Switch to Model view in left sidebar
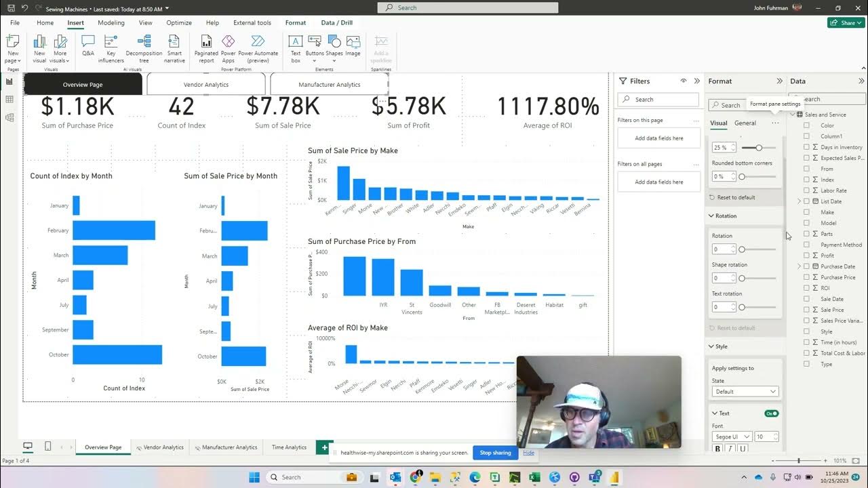The image size is (868, 488). tap(9, 118)
